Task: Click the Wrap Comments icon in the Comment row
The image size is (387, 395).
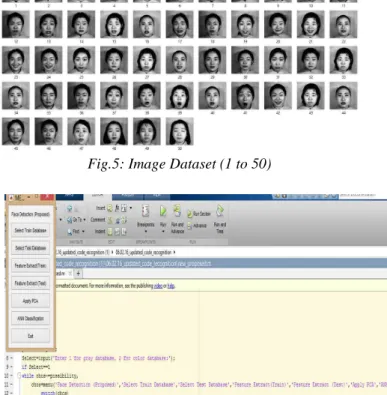Action: pyautogui.click(x=124, y=220)
